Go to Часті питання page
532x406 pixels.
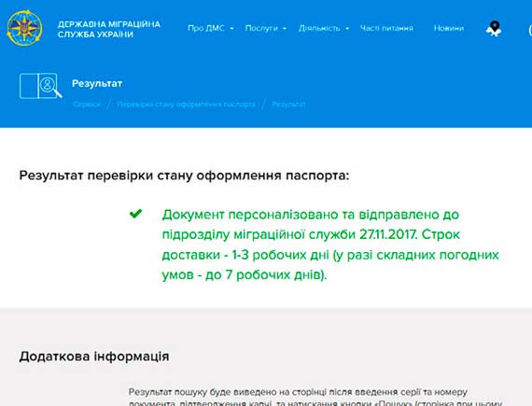coord(386,28)
